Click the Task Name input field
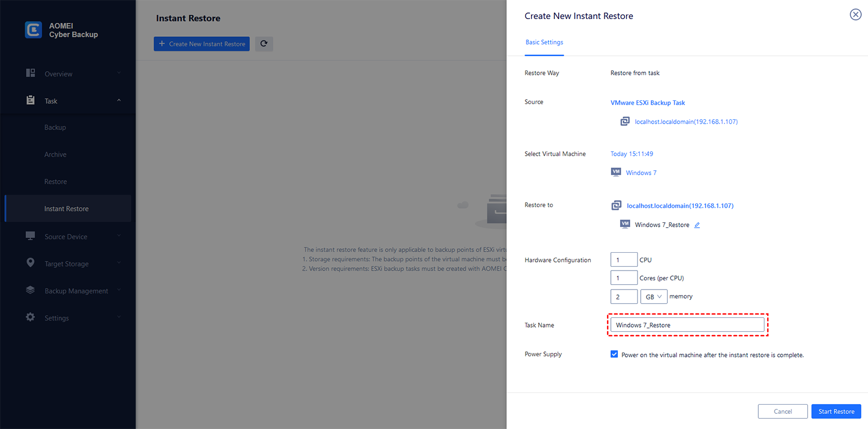The height and width of the screenshot is (429, 868). click(687, 325)
